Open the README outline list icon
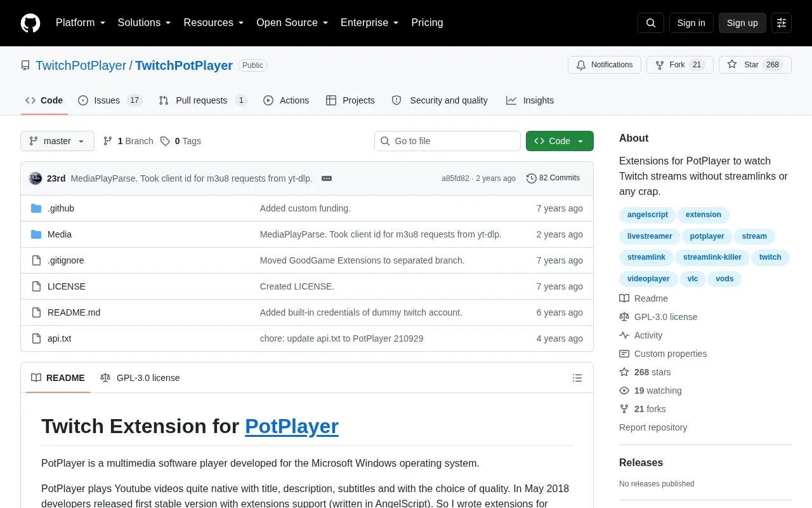This screenshot has width=812, height=508. [577, 378]
